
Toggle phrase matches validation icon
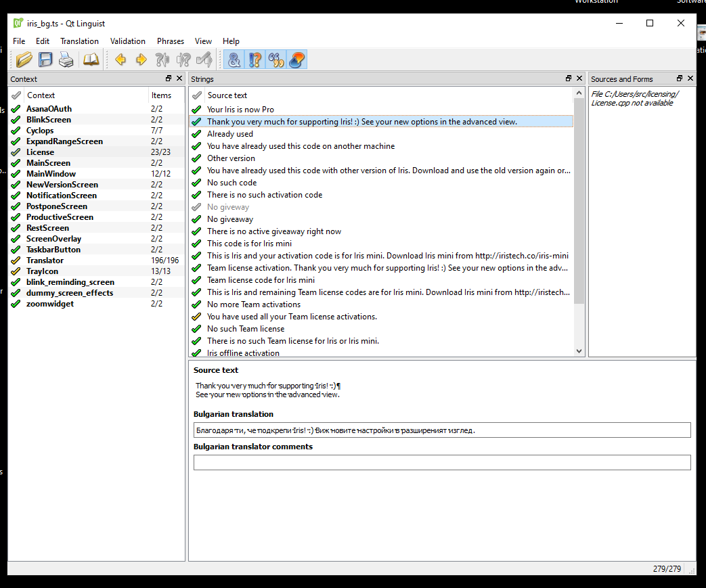[276, 60]
